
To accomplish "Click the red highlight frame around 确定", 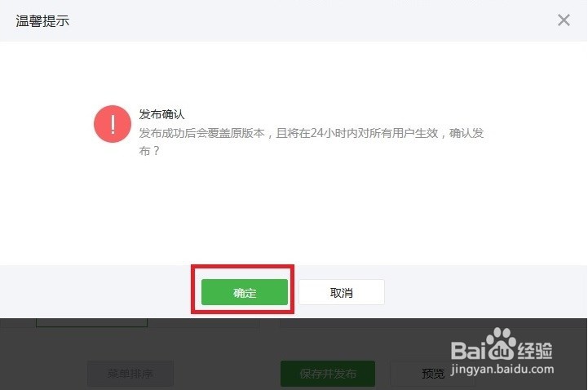I will coord(243,289).
